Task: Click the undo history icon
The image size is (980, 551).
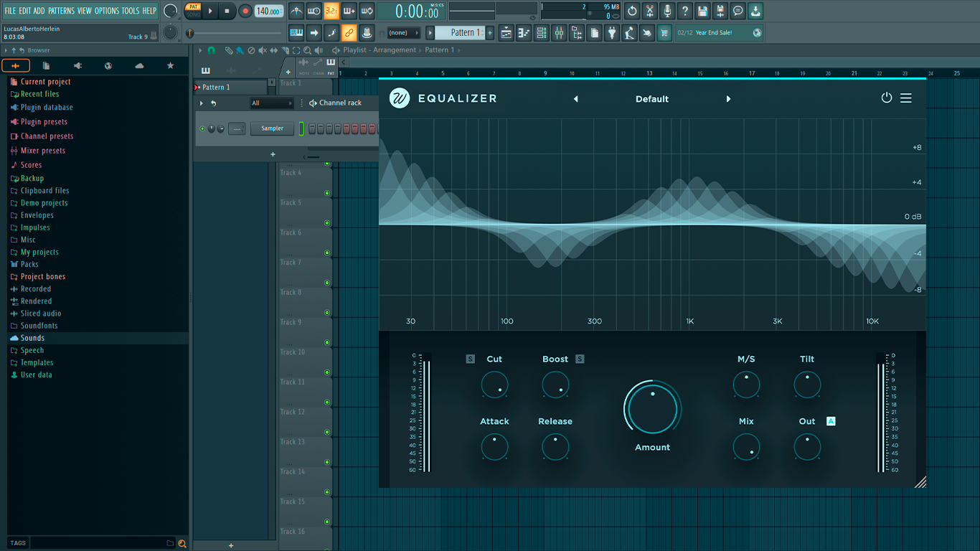Action: pos(632,11)
